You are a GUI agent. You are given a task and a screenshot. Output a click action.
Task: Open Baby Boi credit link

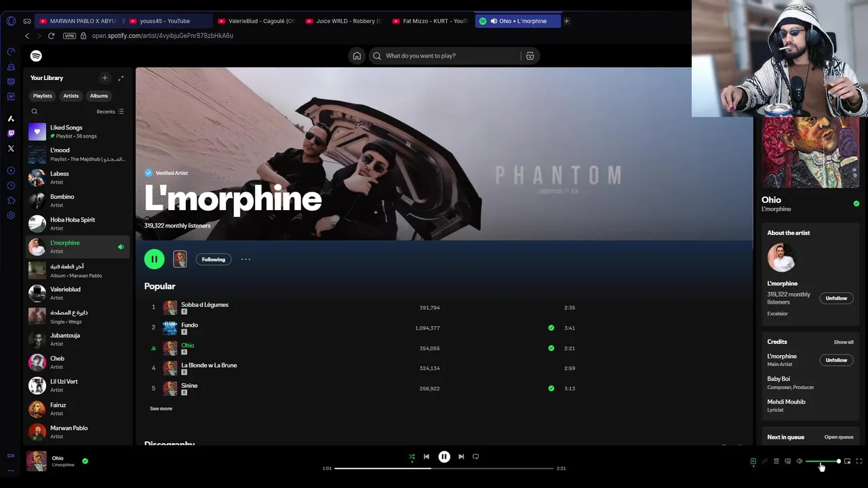point(778,379)
